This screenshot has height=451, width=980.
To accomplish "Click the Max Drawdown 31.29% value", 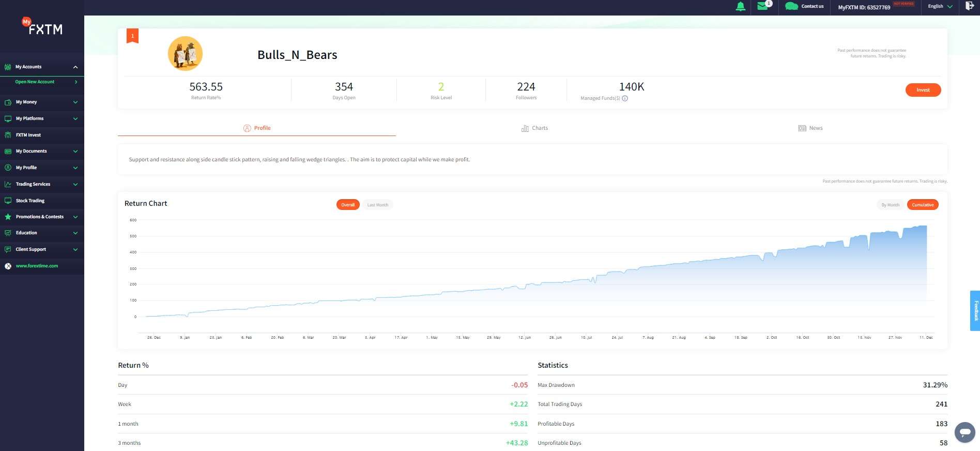I will pyautogui.click(x=935, y=385).
